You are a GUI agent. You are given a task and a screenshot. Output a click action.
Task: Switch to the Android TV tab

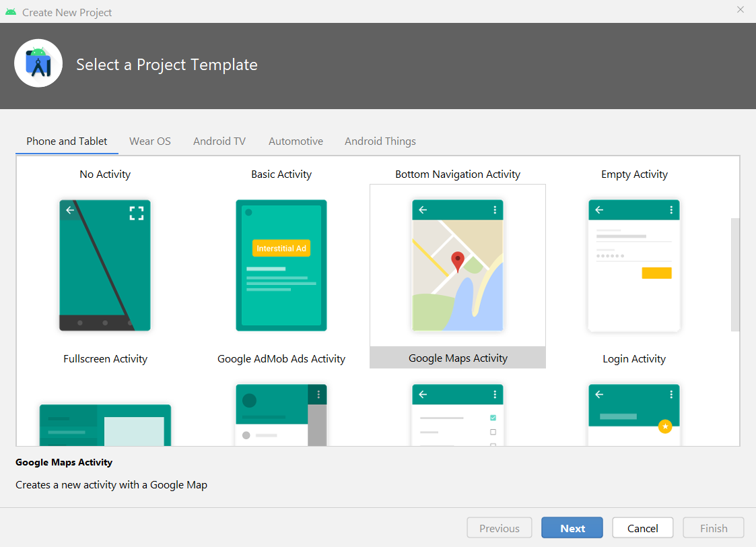pyautogui.click(x=219, y=141)
